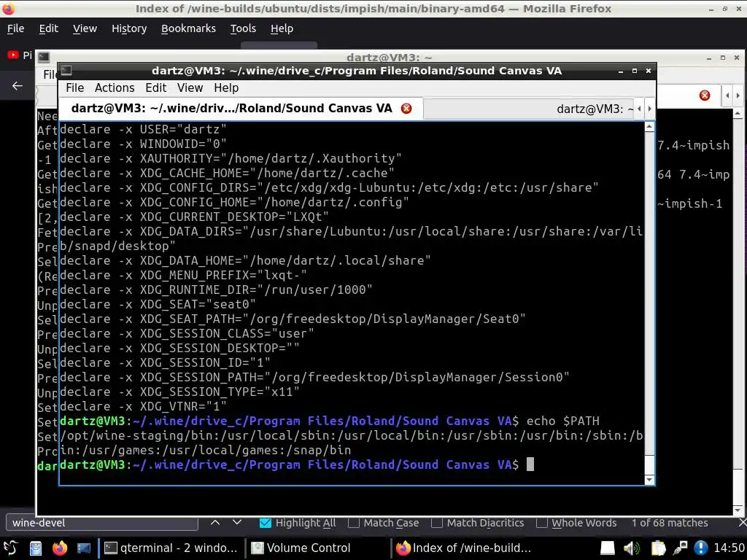This screenshot has height=560, width=747.
Task: Open the terminal Help menu
Action: click(x=226, y=88)
